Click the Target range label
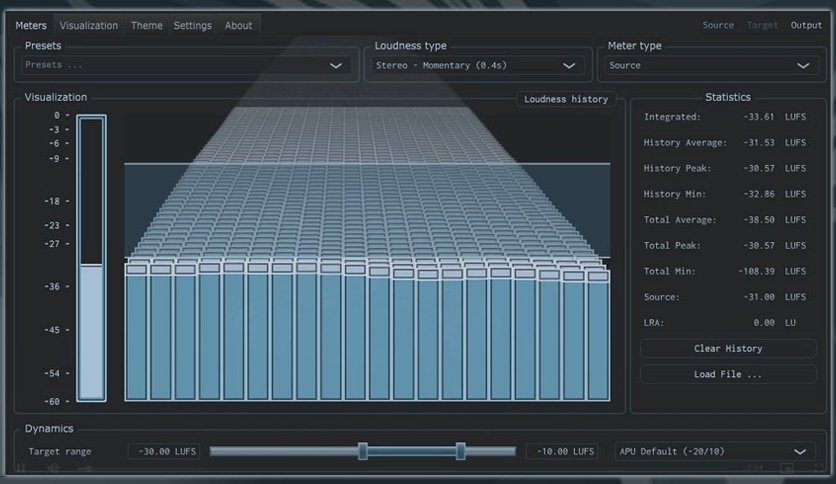 60,451
